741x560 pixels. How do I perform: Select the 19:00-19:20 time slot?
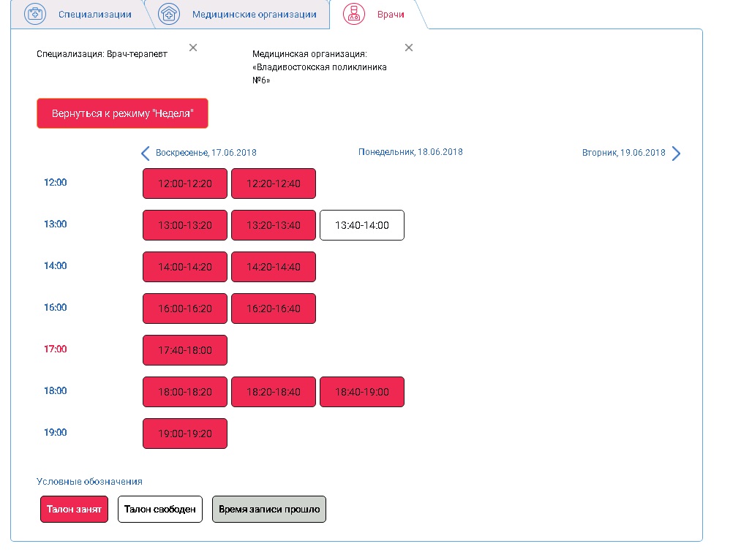coord(185,434)
